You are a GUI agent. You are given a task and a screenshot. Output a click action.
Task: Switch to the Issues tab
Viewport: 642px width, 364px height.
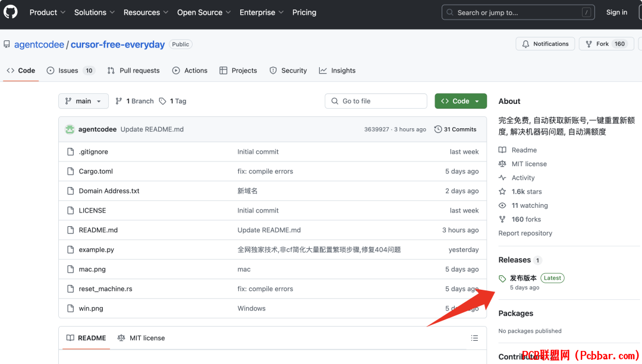71,70
